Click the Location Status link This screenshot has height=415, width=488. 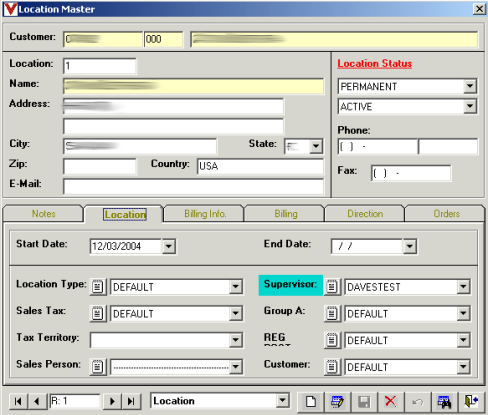(375, 63)
